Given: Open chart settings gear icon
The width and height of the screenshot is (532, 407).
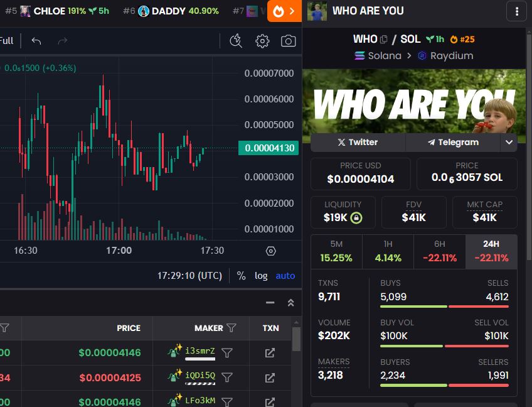Looking at the screenshot, I should pos(262,41).
